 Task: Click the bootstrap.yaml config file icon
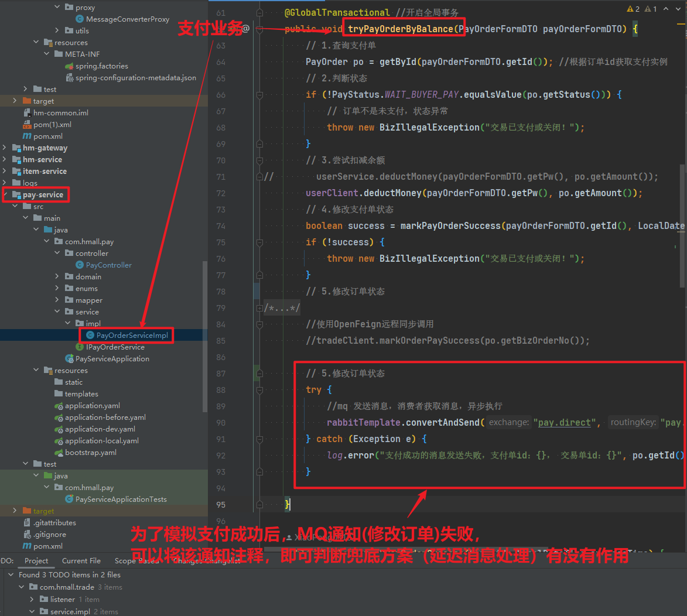click(59, 453)
